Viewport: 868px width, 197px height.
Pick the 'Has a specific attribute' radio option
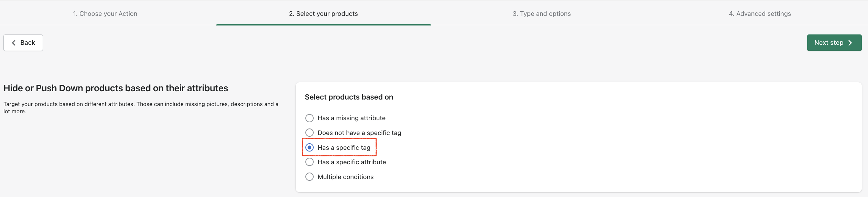[x=310, y=162]
